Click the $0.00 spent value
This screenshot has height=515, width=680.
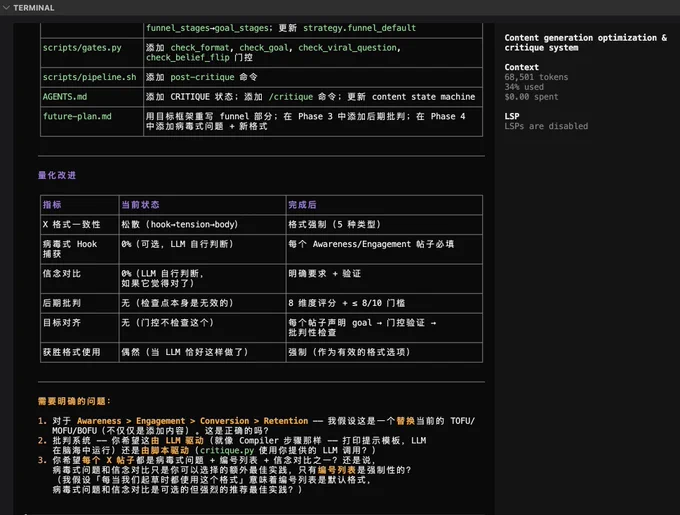pyautogui.click(x=531, y=97)
